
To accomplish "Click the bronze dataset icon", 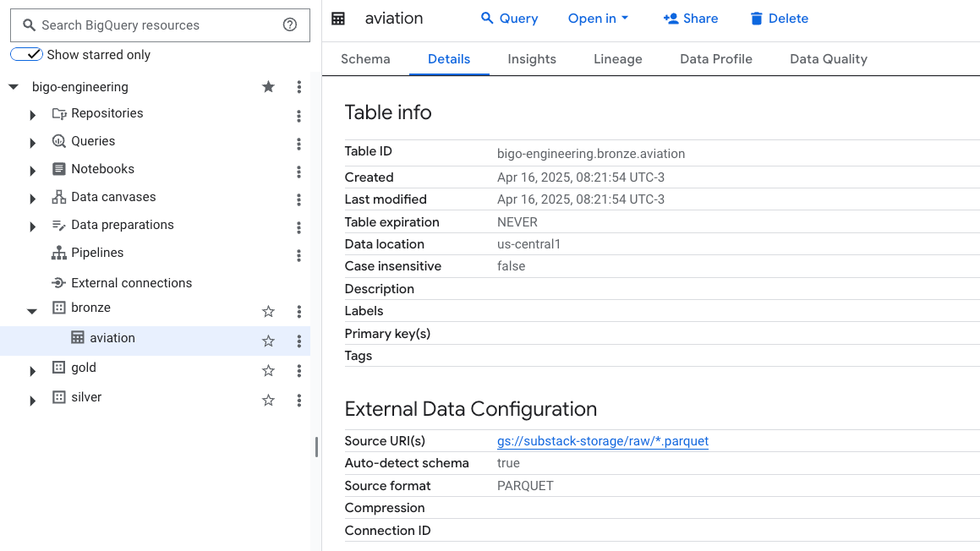I will [58, 308].
